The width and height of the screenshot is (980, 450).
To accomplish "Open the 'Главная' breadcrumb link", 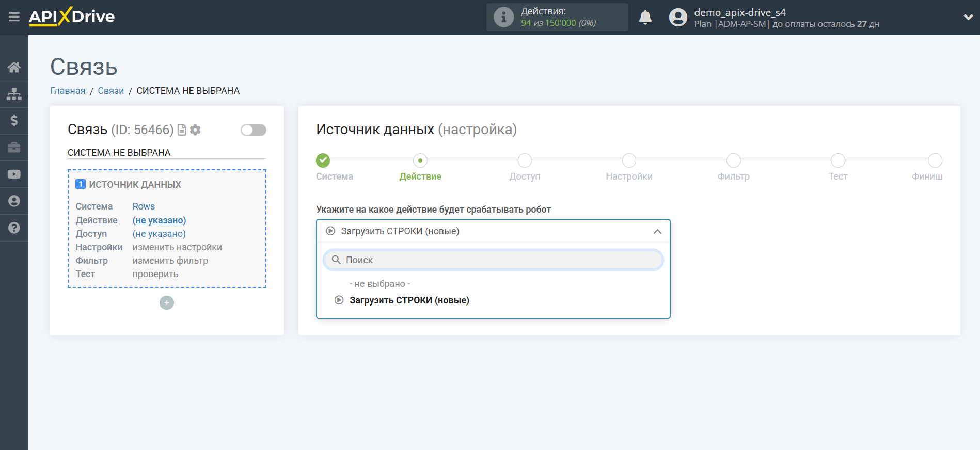I will click(68, 91).
